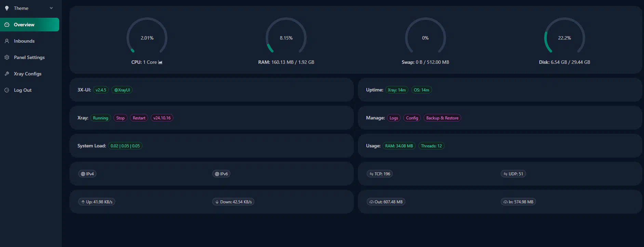Click the Xray Configs wrench icon
The height and width of the screenshot is (247, 644).
click(7, 74)
